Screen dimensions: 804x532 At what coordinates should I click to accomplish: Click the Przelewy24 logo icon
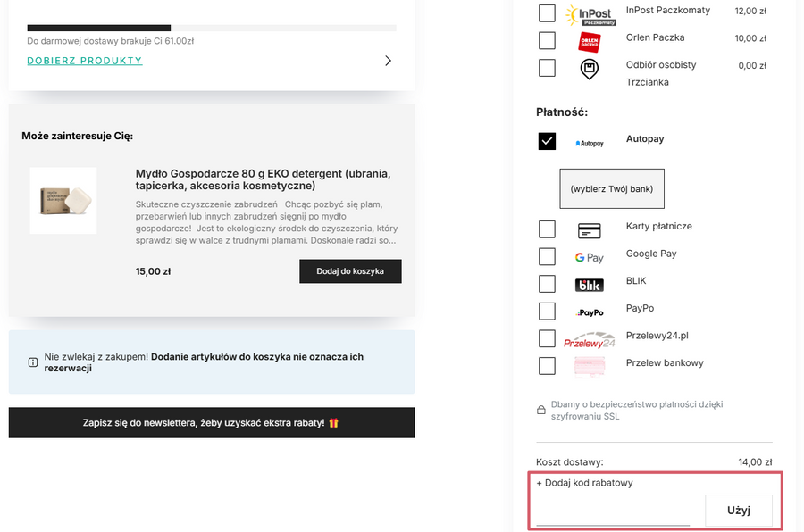[589, 340]
